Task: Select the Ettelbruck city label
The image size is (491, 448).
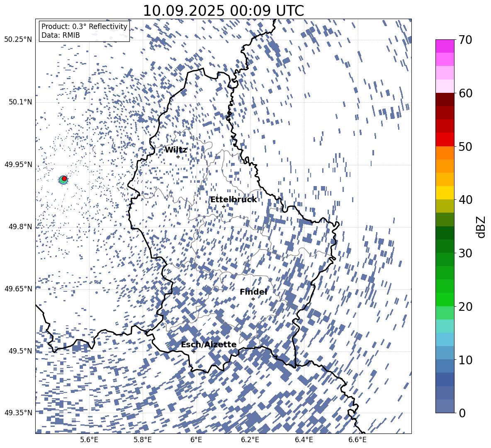Action: 233,200
